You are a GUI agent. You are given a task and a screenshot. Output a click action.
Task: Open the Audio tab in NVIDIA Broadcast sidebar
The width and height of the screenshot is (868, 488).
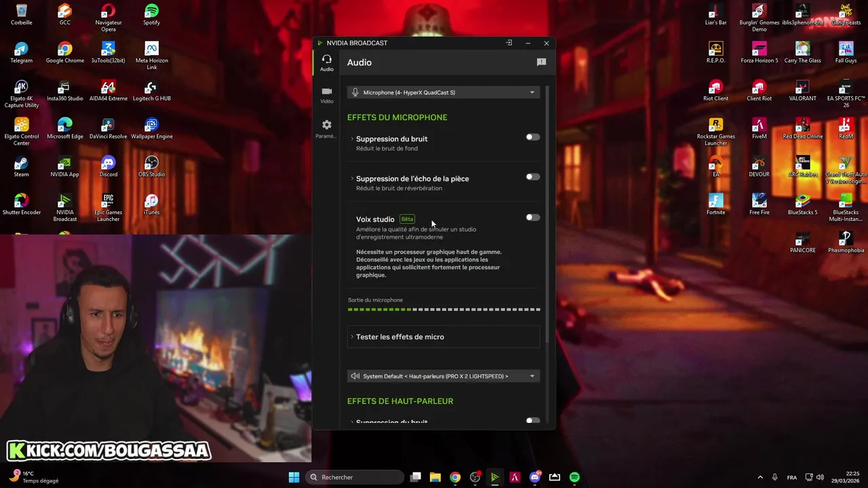[327, 63]
